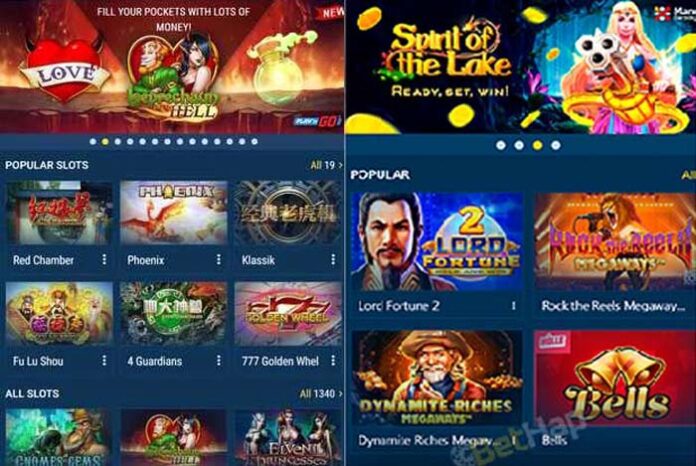Image resolution: width=696 pixels, height=466 pixels.
Task: Click the Play'n GO logo on left banner
Action: (x=317, y=121)
